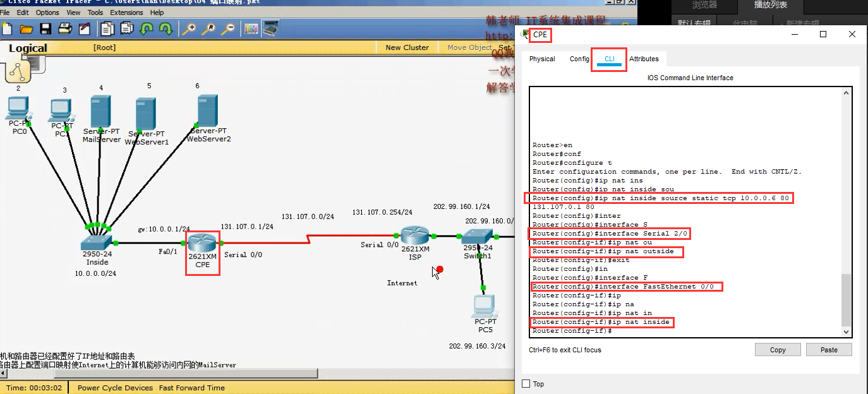The height and width of the screenshot is (394, 868).
Task: Click the Print toolbar icon
Action: coord(64,28)
